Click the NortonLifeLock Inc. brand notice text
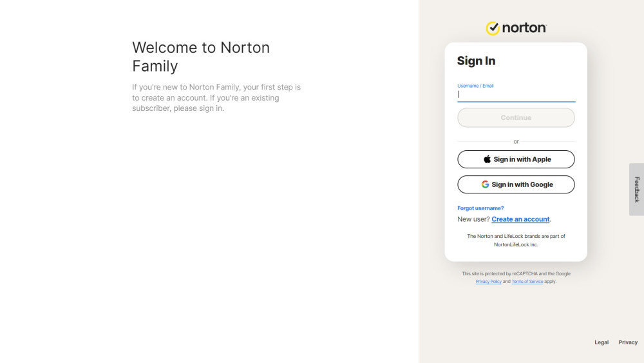This screenshot has width=644, height=363. [x=516, y=240]
